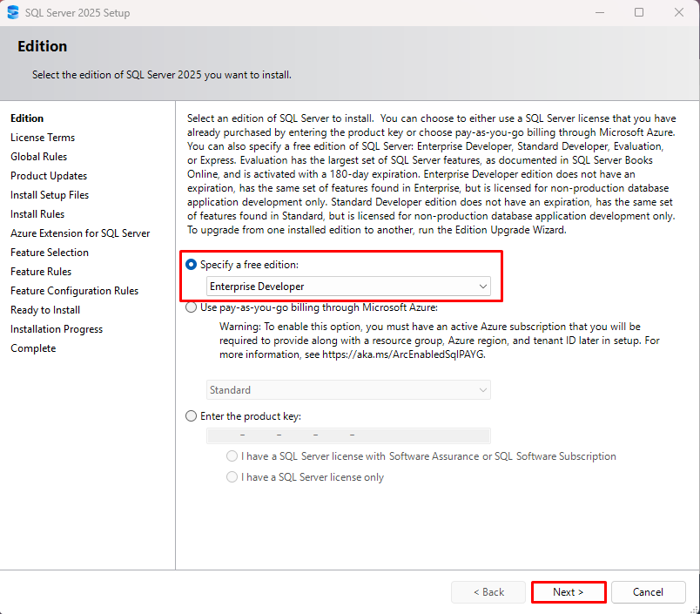The image size is (700, 614).
Task: Select the Complete step in sidebar
Action: 33,348
